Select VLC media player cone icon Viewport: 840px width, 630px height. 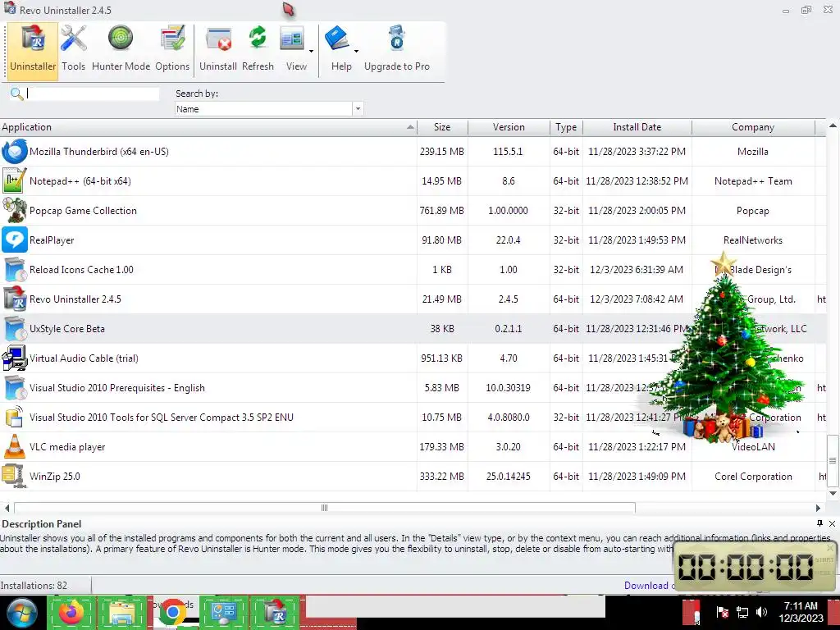tap(15, 446)
